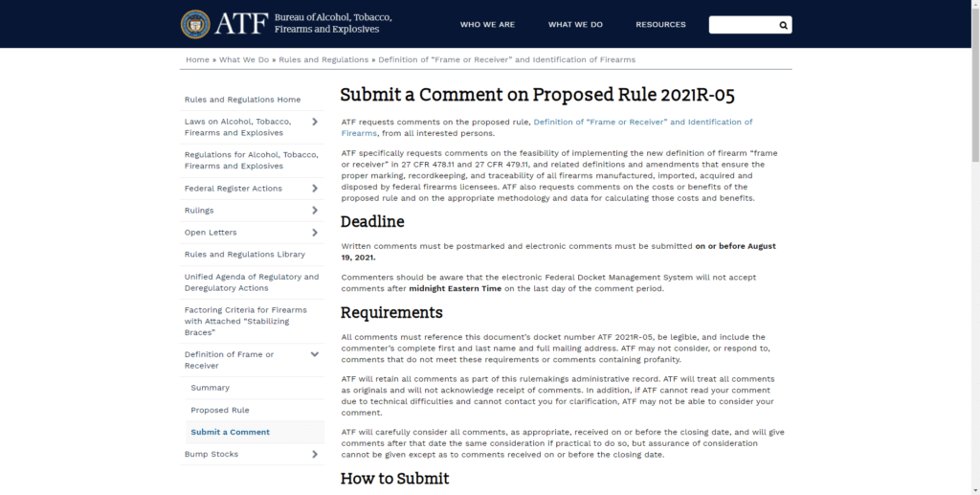Open the Rulings sidebar link
The image size is (980, 495).
199,210
